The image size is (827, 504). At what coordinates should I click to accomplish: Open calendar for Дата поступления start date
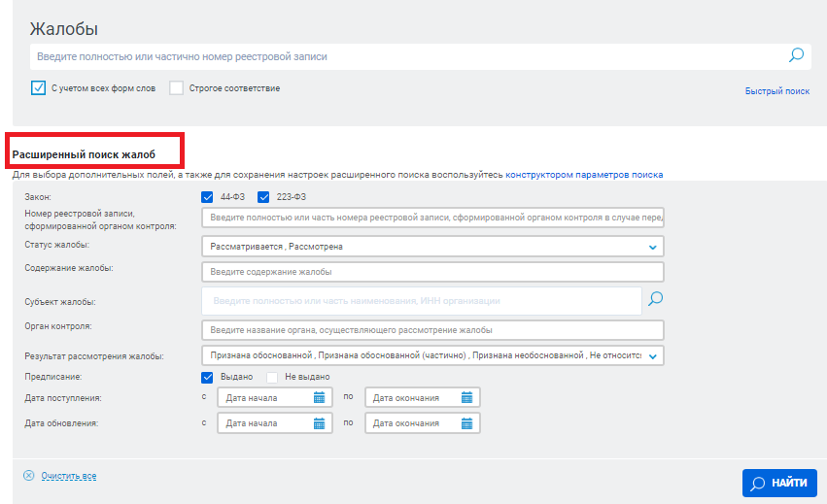[x=319, y=397]
